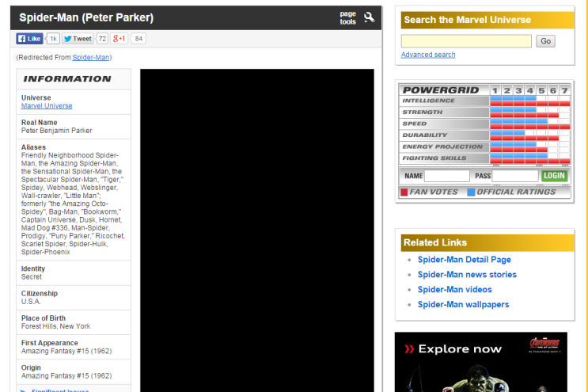Viewport: 588px width, 392px height.
Task: Click the red Fan Votes legend swatch
Action: tap(404, 192)
